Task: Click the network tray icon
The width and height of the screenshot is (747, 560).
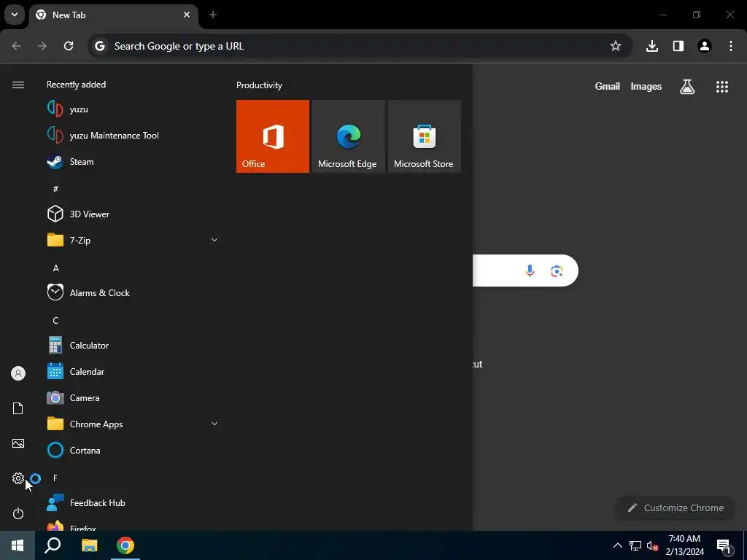Action: [635, 545]
